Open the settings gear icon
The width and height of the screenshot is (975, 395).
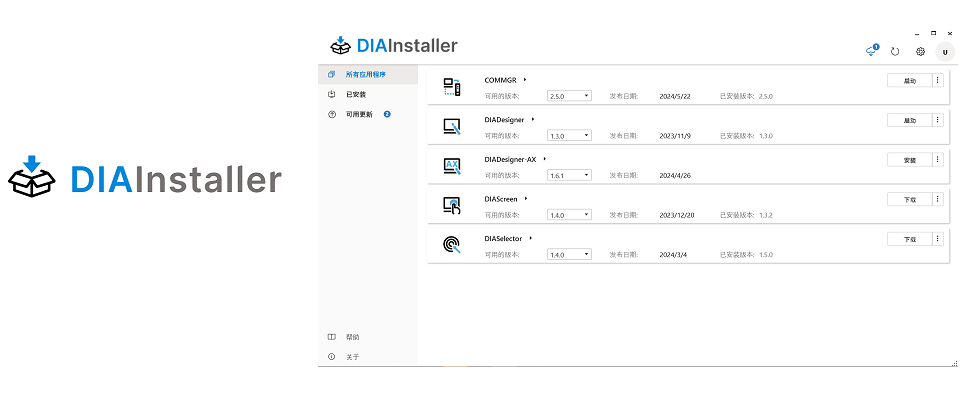pos(920,52)
